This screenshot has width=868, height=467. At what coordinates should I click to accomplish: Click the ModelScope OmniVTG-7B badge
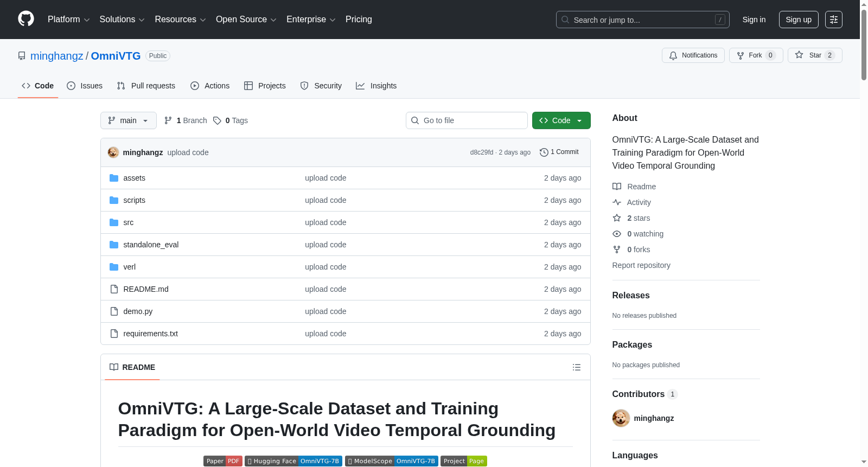pyautogui.click(x=392, y=461)
